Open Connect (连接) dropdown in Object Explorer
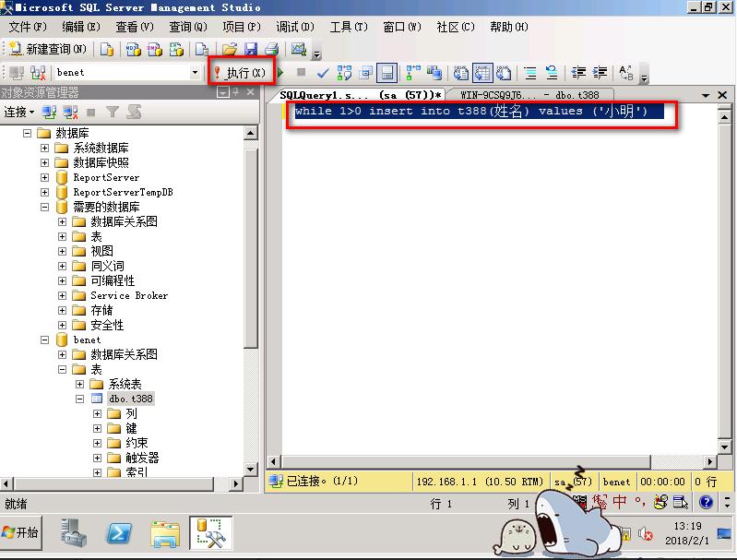The image size is (737, 560). point(18,112)
